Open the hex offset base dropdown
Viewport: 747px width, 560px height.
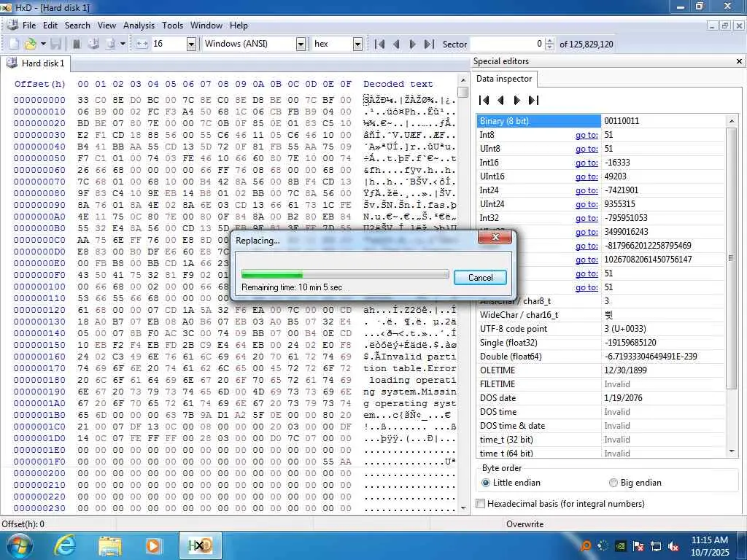click(357, 44)
